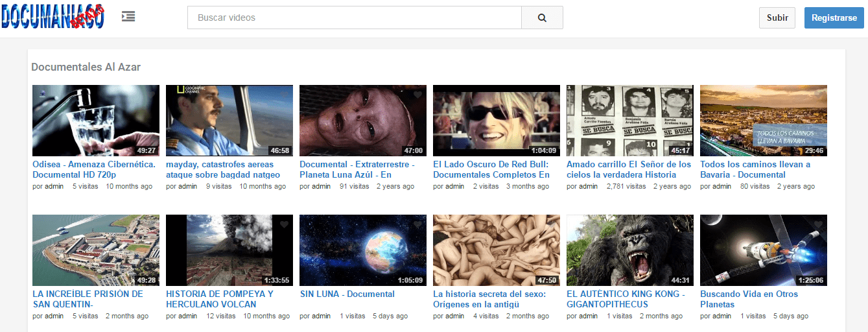Click the '80 visitas' text

(x=755, y=186)
